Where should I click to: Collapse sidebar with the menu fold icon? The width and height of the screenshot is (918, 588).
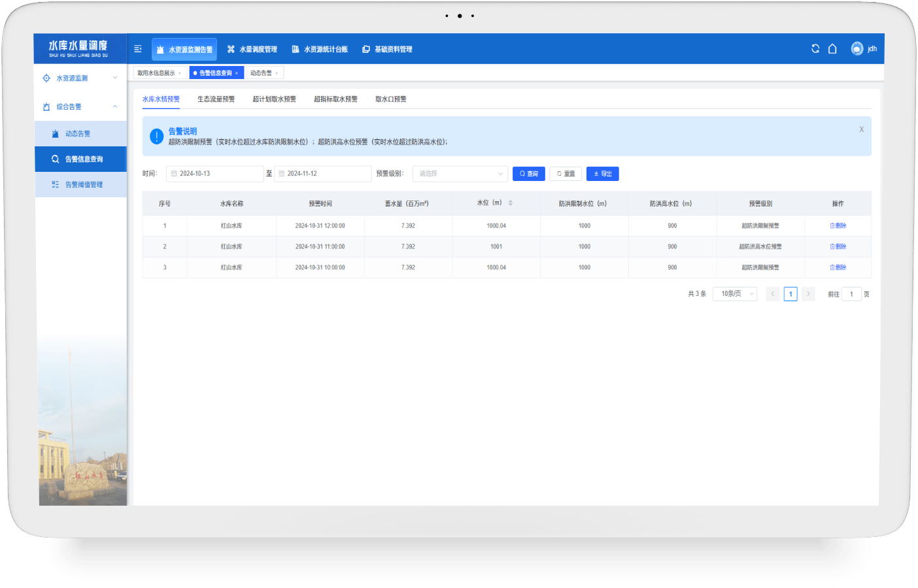coord(138,49)
